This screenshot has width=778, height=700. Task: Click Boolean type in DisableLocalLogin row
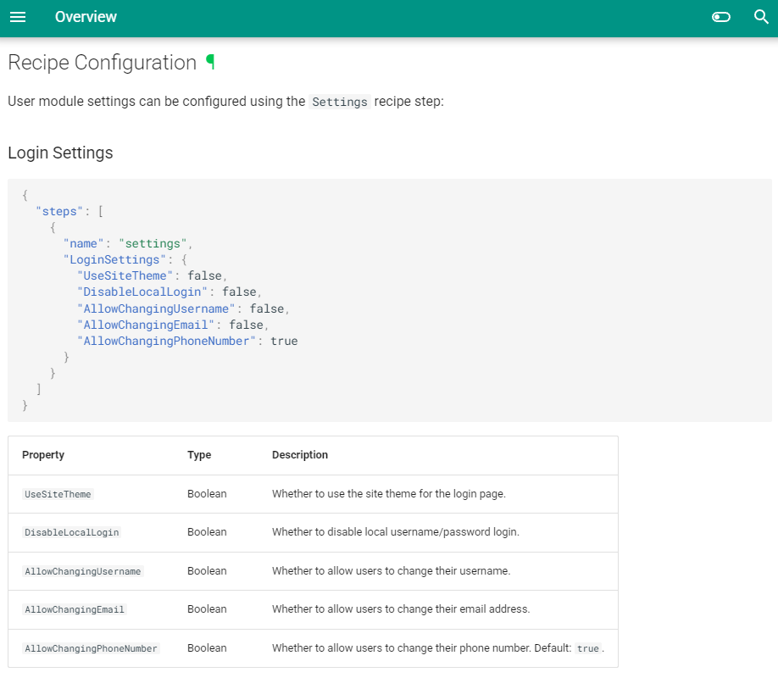207,532
